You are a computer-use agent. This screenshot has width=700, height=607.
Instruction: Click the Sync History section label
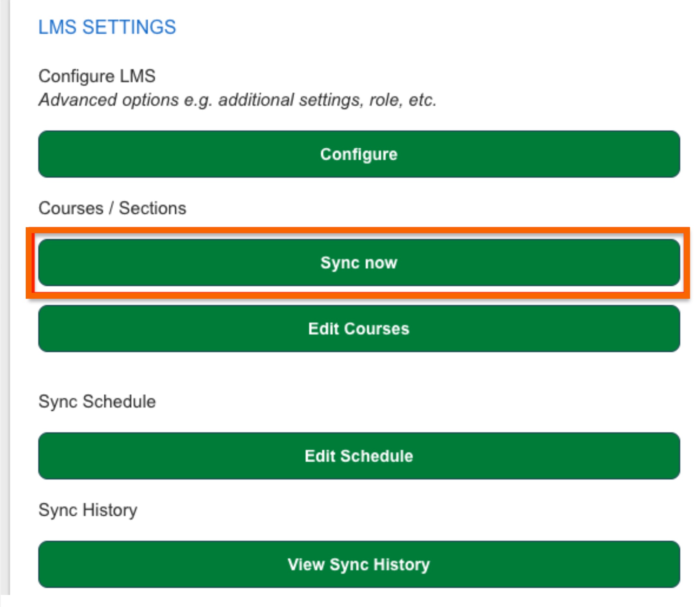88,510
